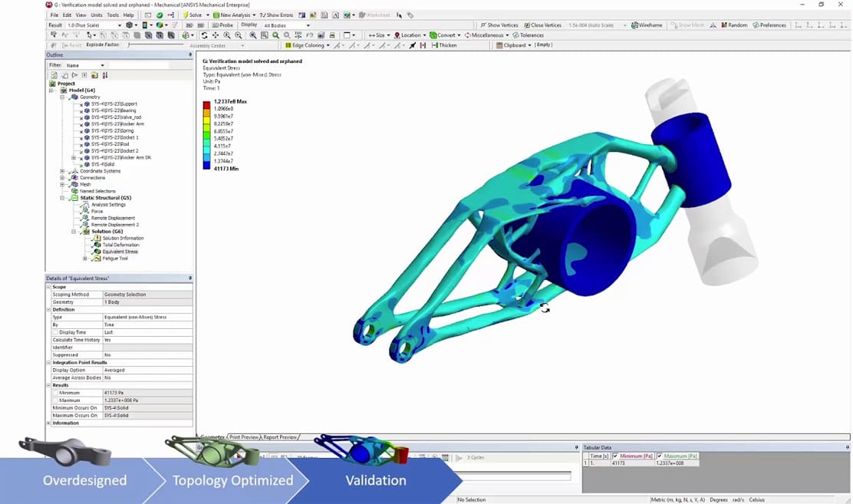Click the refresh icon in Outline toolbar
Viewport: 853px width, 504px height.
[x=54, y=75]
